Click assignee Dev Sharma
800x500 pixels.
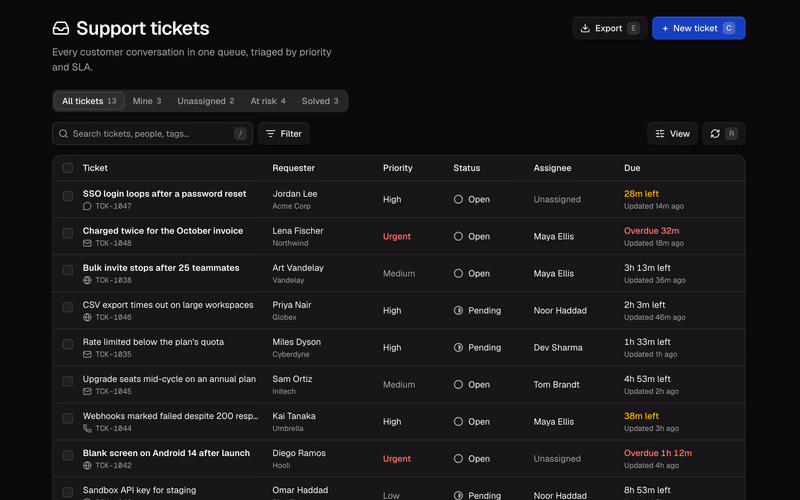coord(558,347)
